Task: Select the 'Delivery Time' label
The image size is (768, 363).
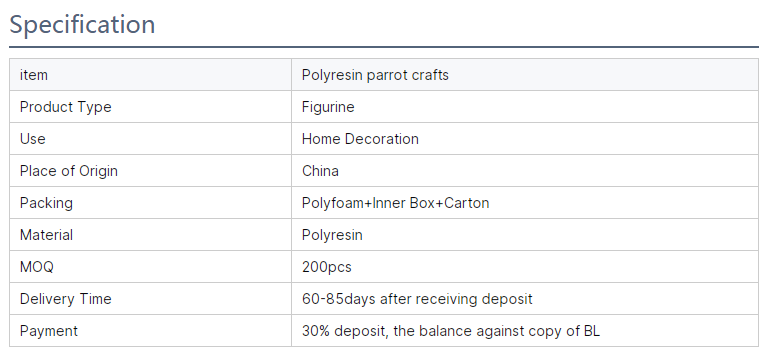Action: pos(66,299)
